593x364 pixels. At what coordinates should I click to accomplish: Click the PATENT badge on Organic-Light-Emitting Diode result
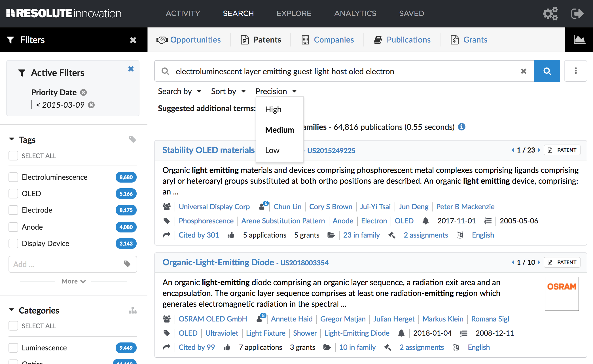562,262
